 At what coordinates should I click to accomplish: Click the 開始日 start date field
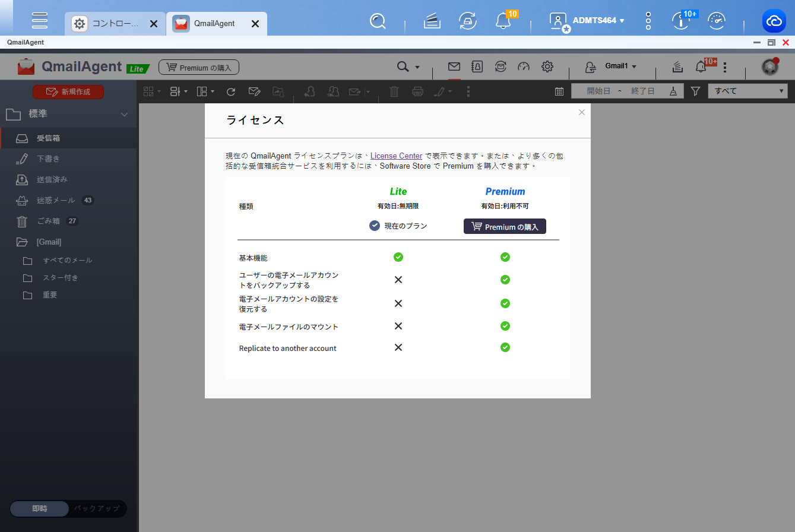point(598,91)
